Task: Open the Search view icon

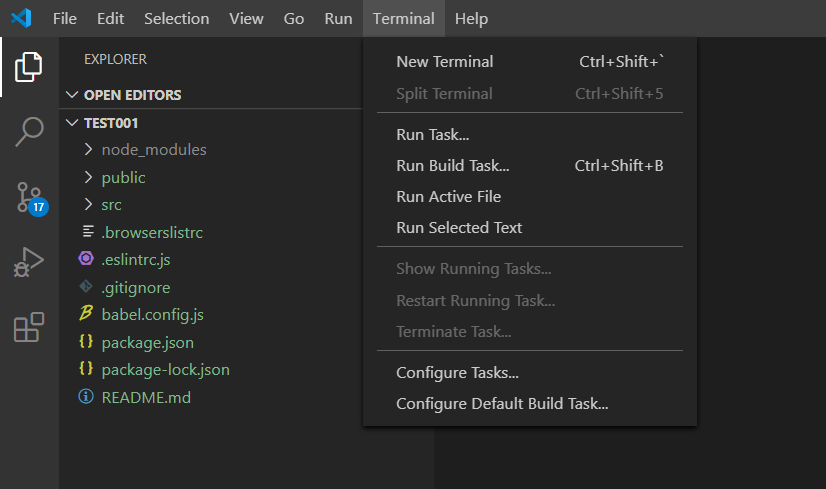Action: point(29,132)
